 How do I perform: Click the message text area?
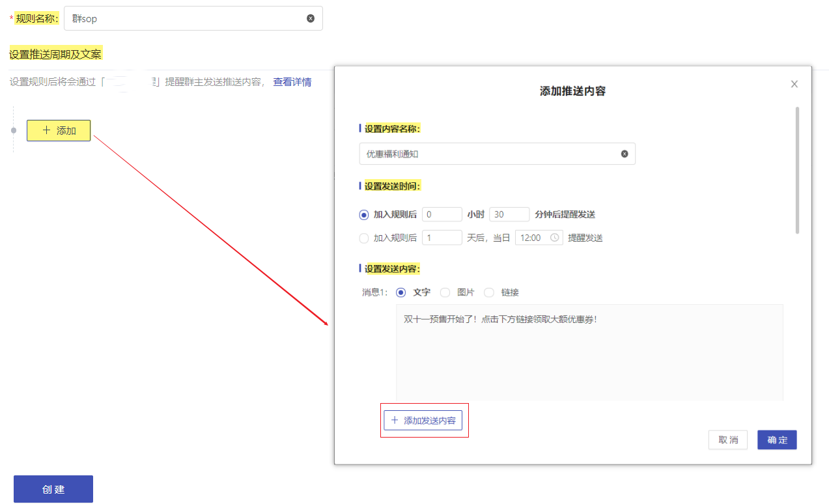coord(589,352)
